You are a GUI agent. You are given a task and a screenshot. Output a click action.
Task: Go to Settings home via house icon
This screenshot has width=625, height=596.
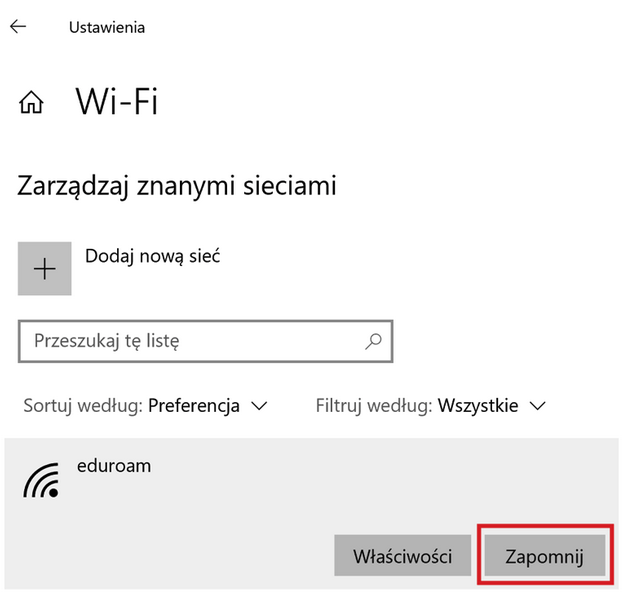point(32,102)
